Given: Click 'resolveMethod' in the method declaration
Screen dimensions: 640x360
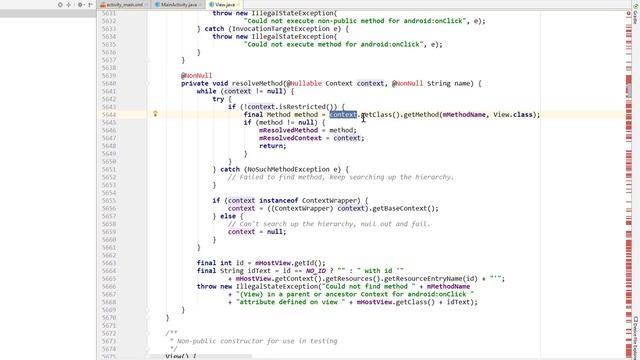Looking at the screenshot, I should [x=257, y=83].
